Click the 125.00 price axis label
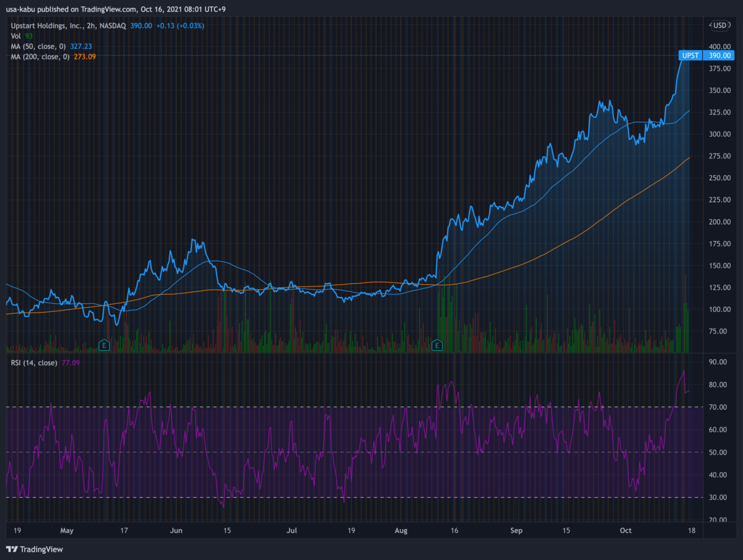This screenshot has width=743, height=560. click(x=721, y=287)
